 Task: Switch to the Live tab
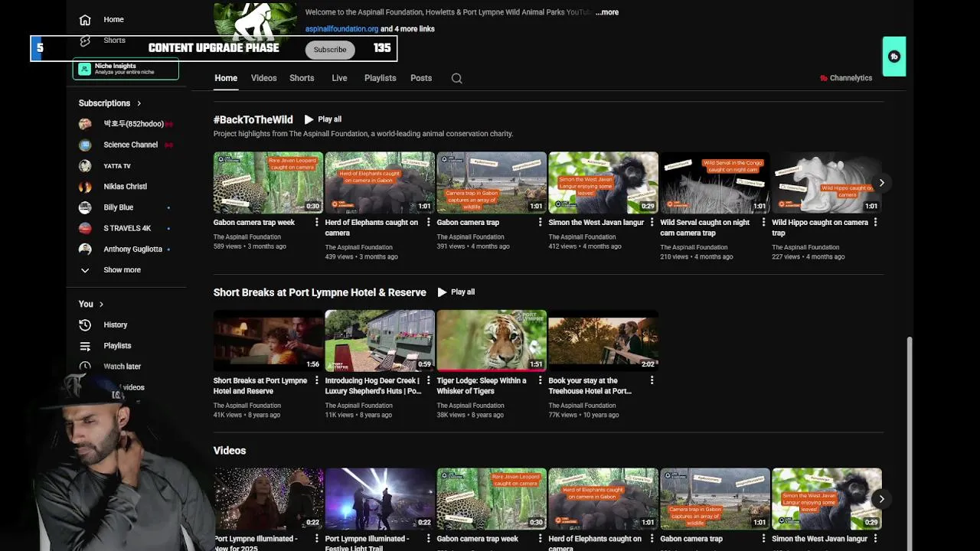(x=339, y=78)
